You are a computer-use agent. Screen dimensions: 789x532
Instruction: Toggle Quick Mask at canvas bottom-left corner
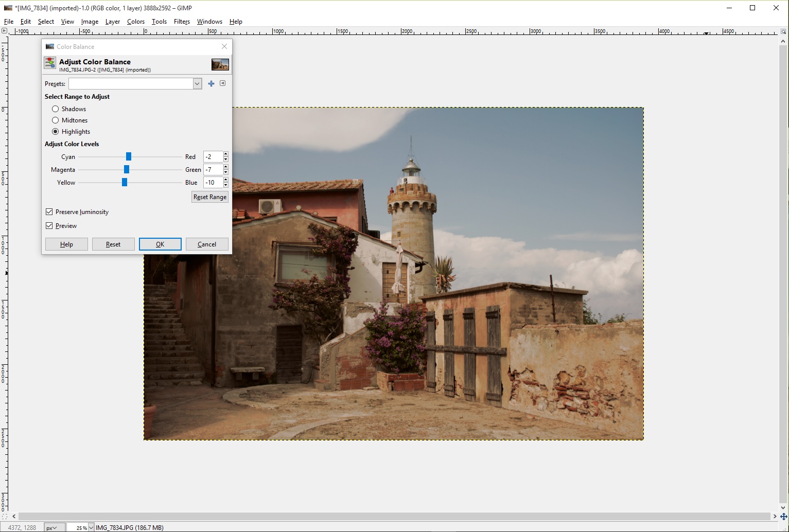(x=5, y=516)
